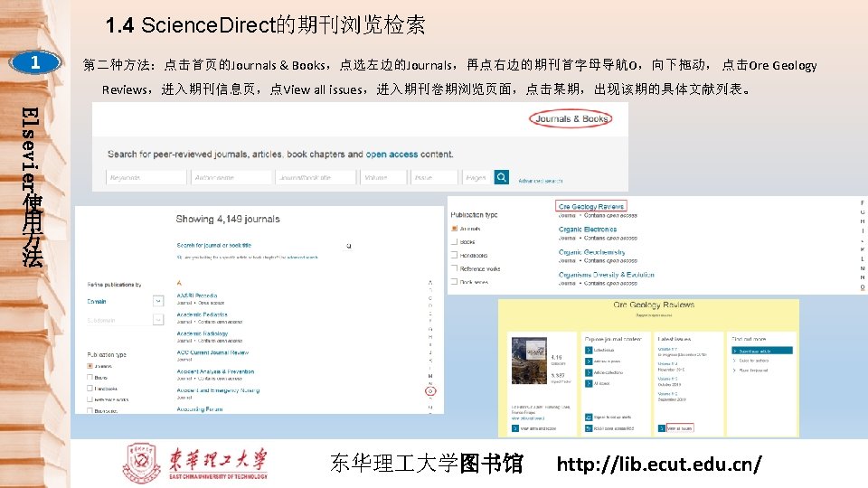Click the View all issues link
Image resolution: width=868 pixels, height=488 pixels.
pos(679,428)
